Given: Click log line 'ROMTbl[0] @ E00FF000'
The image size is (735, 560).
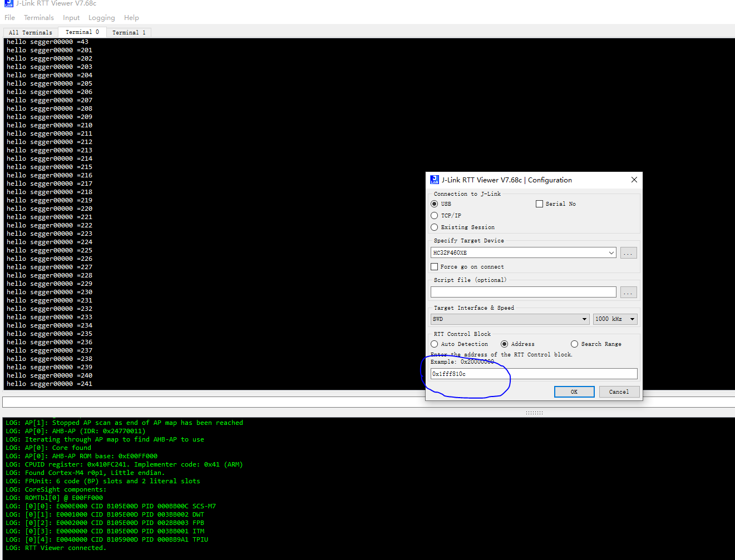Looking at the screenshot, I should click(x=54, y=498).
